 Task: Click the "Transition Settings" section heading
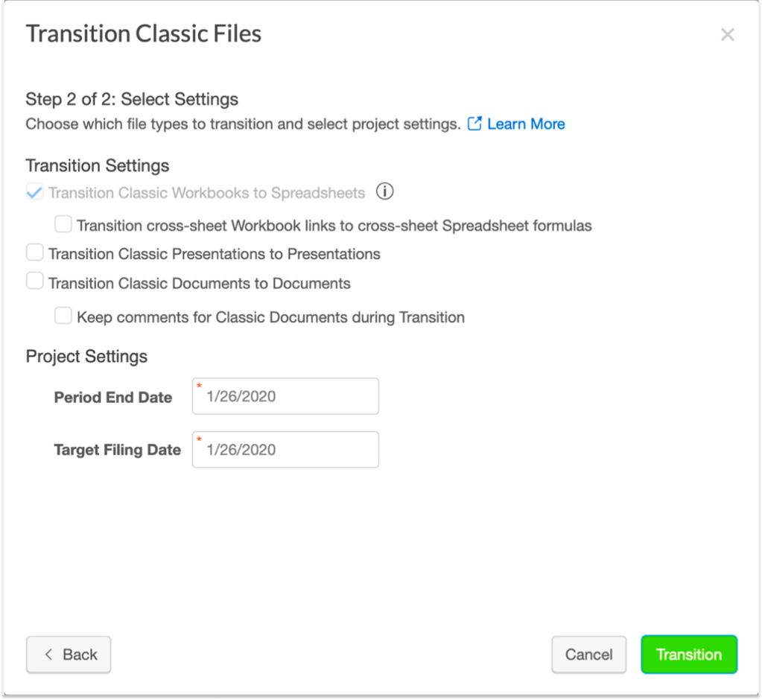tap(98, 165)
